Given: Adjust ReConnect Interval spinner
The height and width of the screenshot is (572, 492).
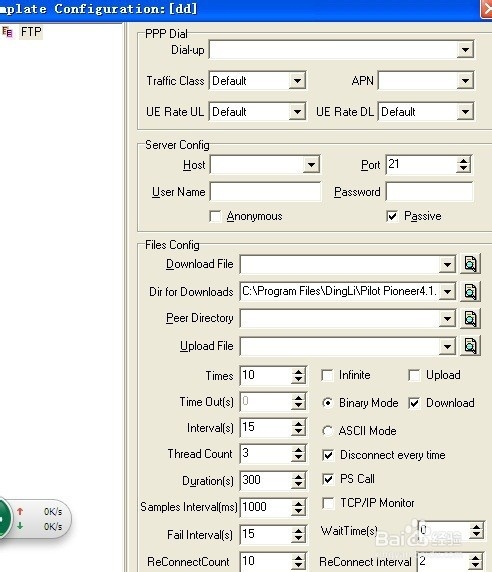Looking at the screenshot, I should click(x=476, y=561).
